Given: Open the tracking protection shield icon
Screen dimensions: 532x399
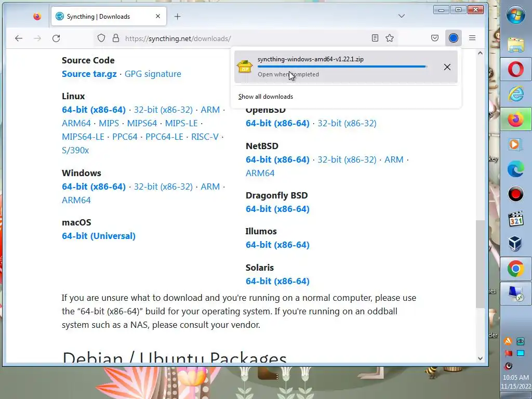Looking at the screenshot, I should pyautogui.click(x=101, y=38).
